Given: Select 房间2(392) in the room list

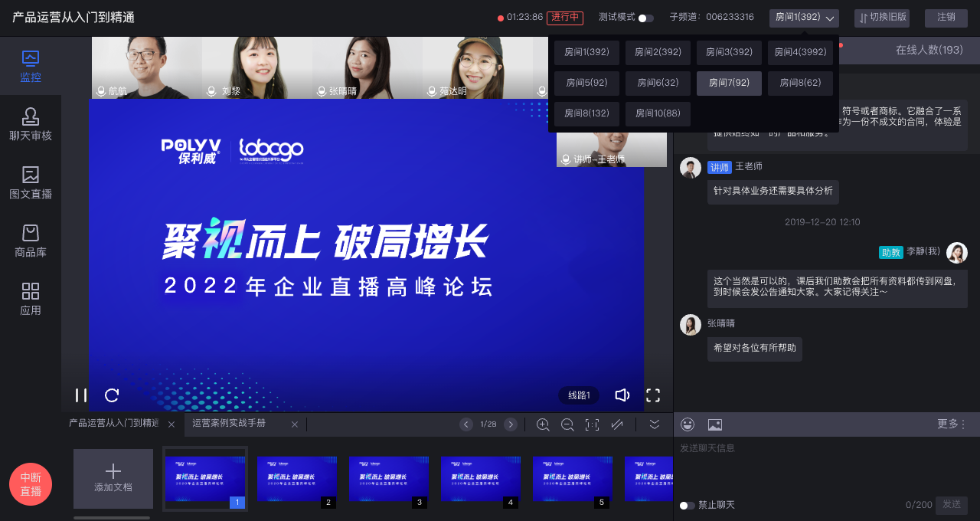Looking at the screenshot, I should coord(658,53).
